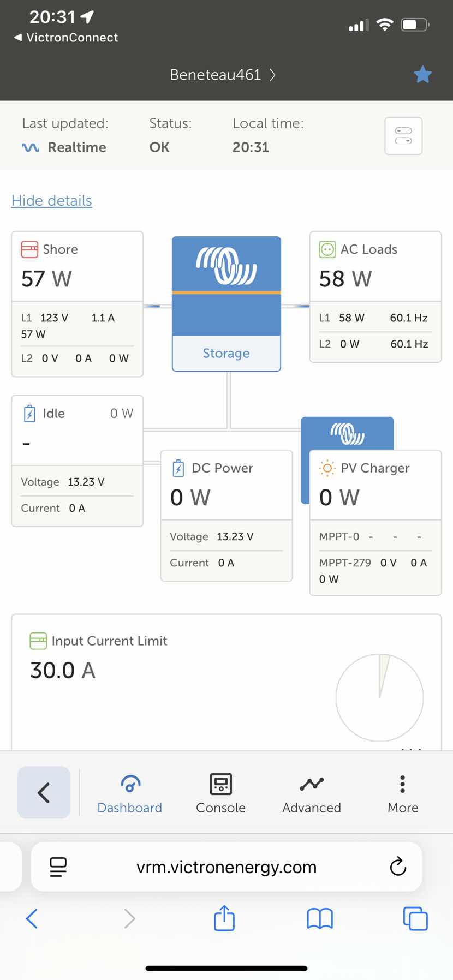
Task: Open Safari share sheet icon
Action: (224, 918)
